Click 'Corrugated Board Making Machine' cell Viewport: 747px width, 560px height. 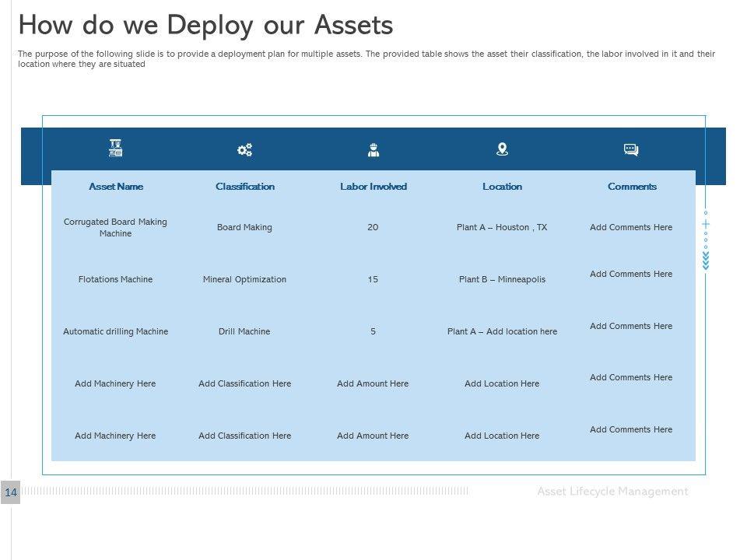pyautogui.click(x=115, y=228)
